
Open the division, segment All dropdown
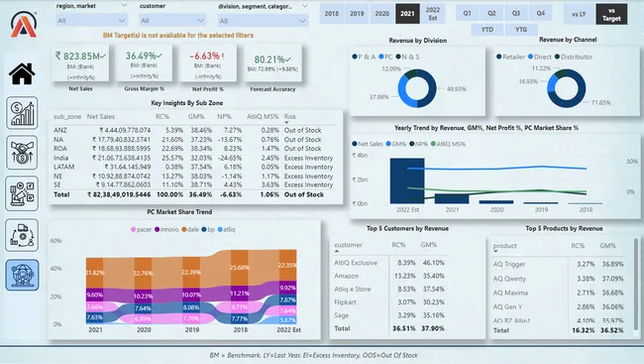(263, 21)
